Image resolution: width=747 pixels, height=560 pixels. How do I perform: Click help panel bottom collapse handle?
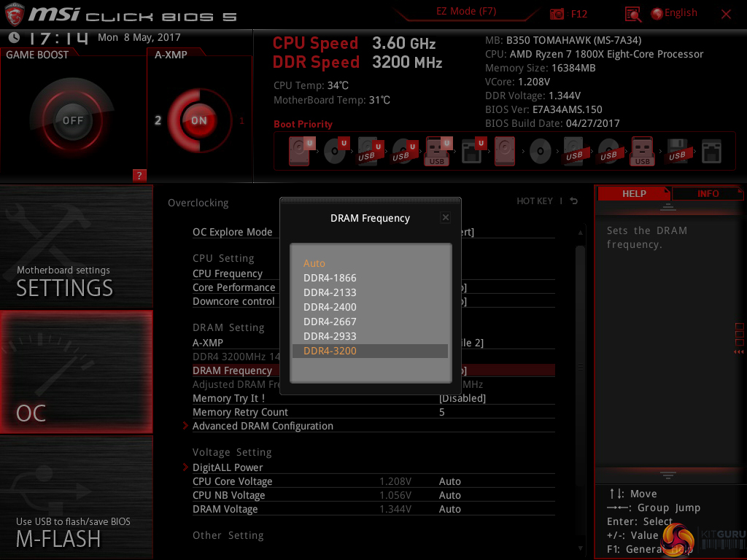(x=668, y=475)
